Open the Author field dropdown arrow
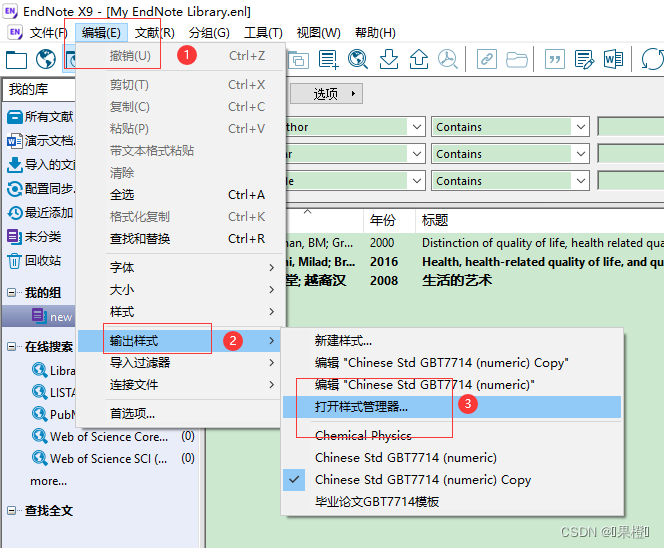 tap(417, 127)
